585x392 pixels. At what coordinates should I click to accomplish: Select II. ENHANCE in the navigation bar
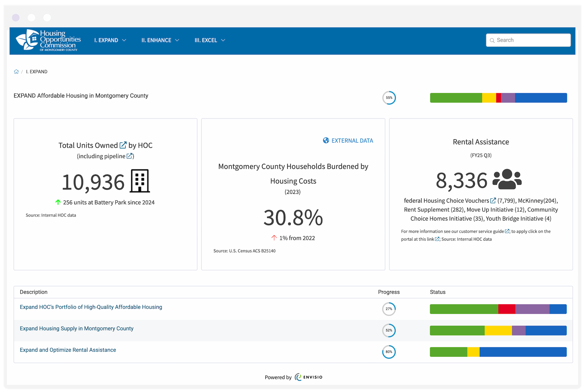(x=156, y=40)
